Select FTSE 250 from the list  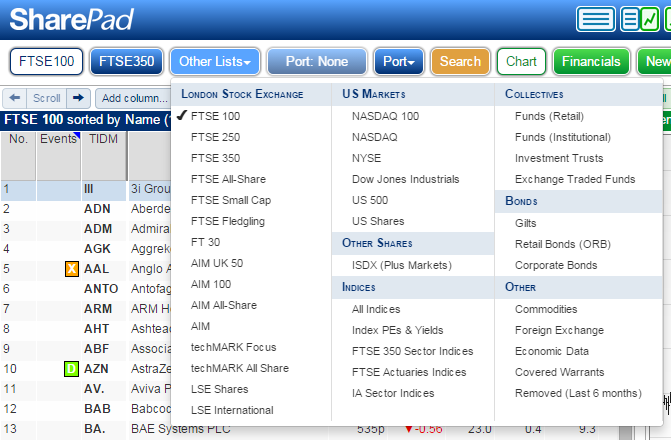[215, 137]
